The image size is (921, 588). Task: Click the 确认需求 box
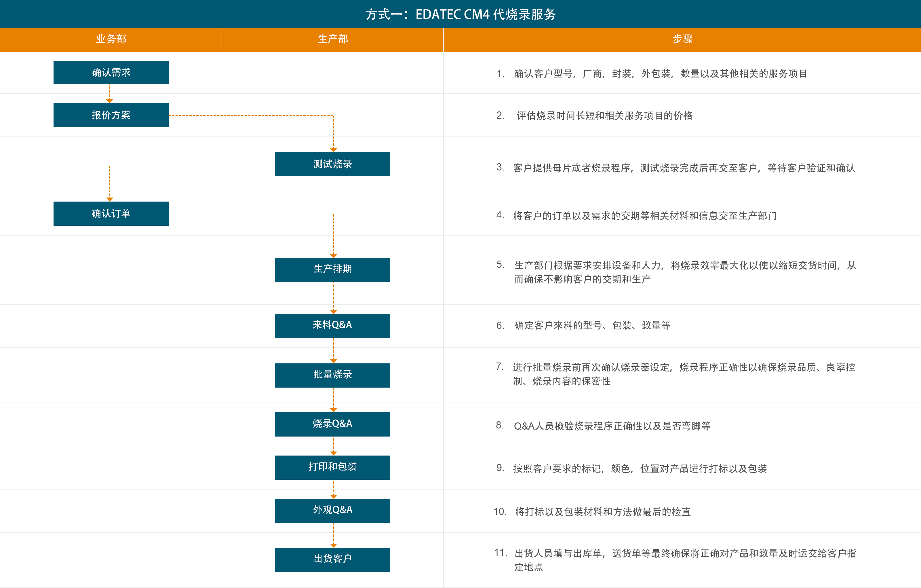point(111,72)
